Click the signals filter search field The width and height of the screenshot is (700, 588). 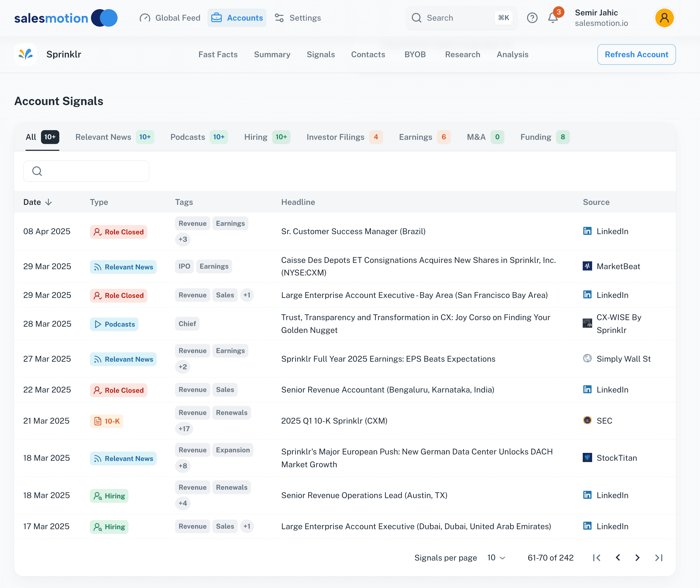pyautogui.click(x=86, y=171)
